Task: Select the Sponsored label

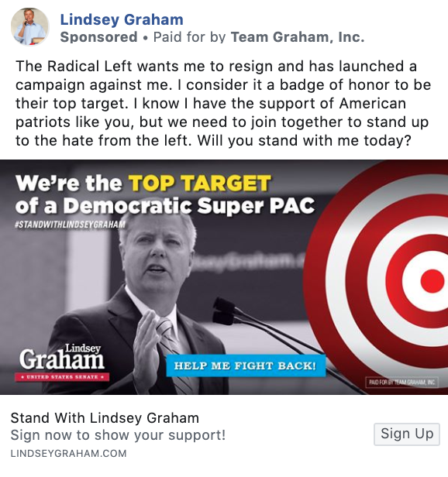Action: click(x=98, y=37)
